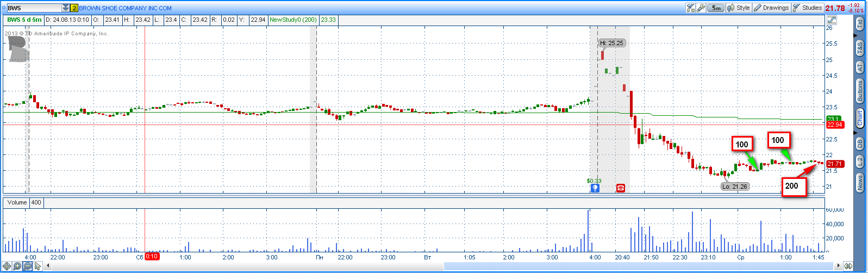Click the Lo: 21.26 price bubble

(x=735, y=187)
